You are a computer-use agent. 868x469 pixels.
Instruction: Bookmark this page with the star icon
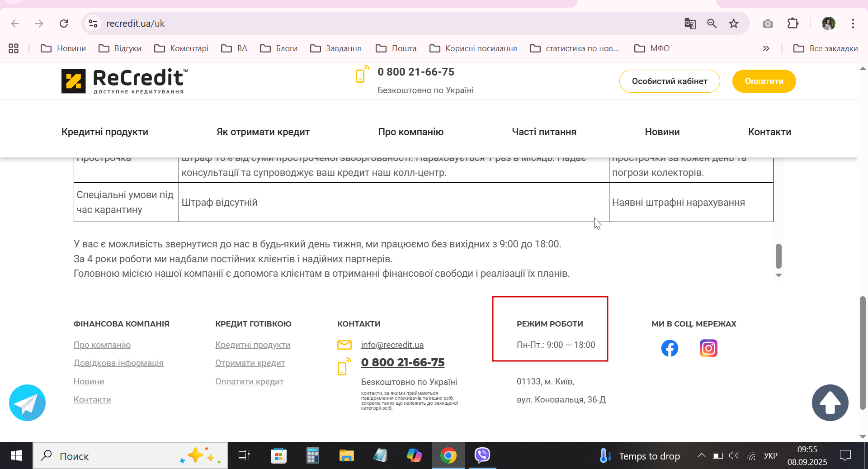pyautogui.click(x=734, y=24)
